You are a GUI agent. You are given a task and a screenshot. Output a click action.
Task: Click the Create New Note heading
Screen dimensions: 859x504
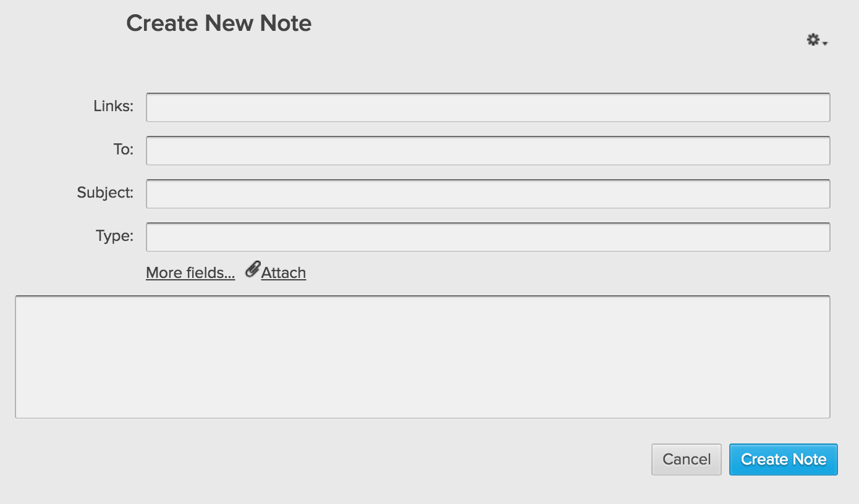click(219, 23)
